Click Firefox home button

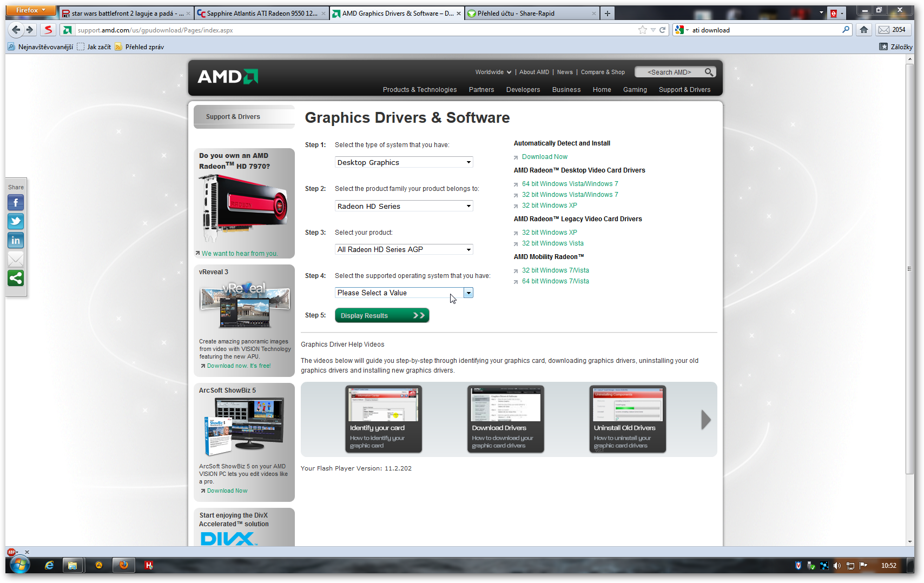click(864, 30)
